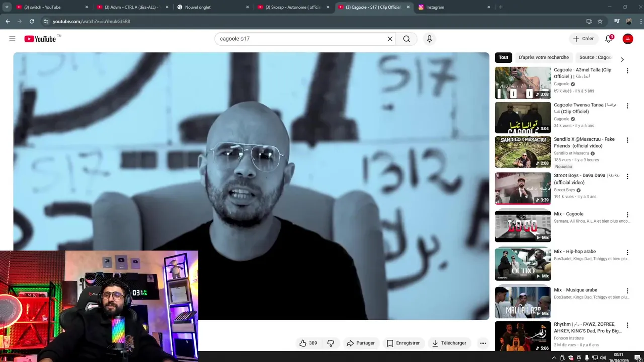This screenshot has width=644, height=362.
Task: Focus the address bar URL
Action: [x=92, y=21]
